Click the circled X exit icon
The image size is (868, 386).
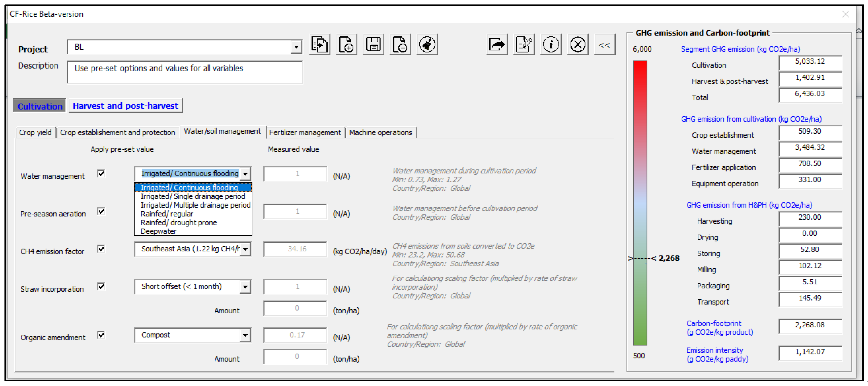577,44
